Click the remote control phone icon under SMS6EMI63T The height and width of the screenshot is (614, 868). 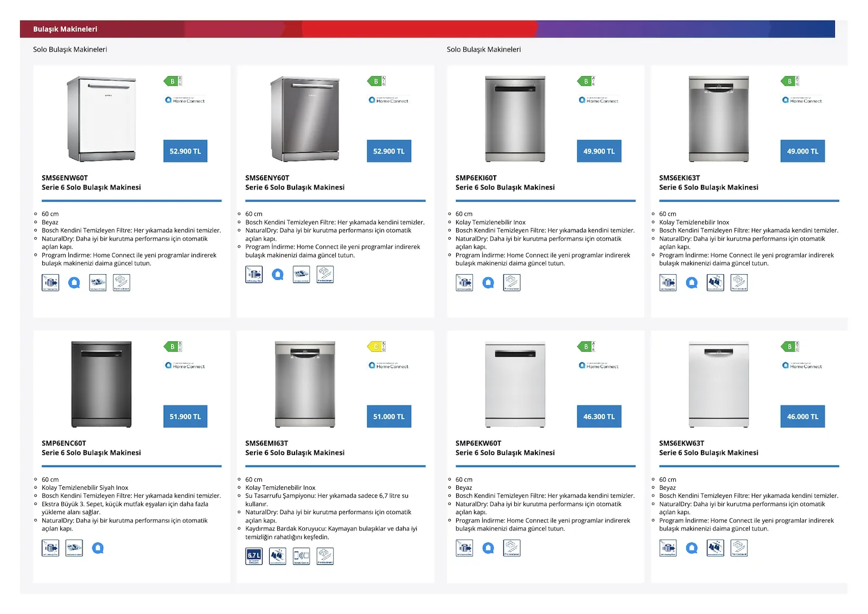click(301, 556)
